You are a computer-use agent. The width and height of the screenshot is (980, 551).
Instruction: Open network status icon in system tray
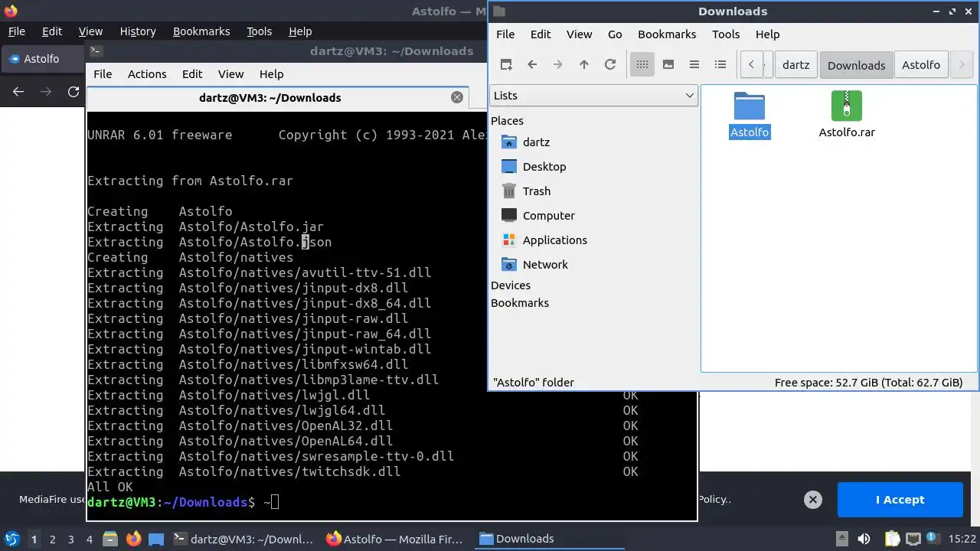[x=913, y=539]
